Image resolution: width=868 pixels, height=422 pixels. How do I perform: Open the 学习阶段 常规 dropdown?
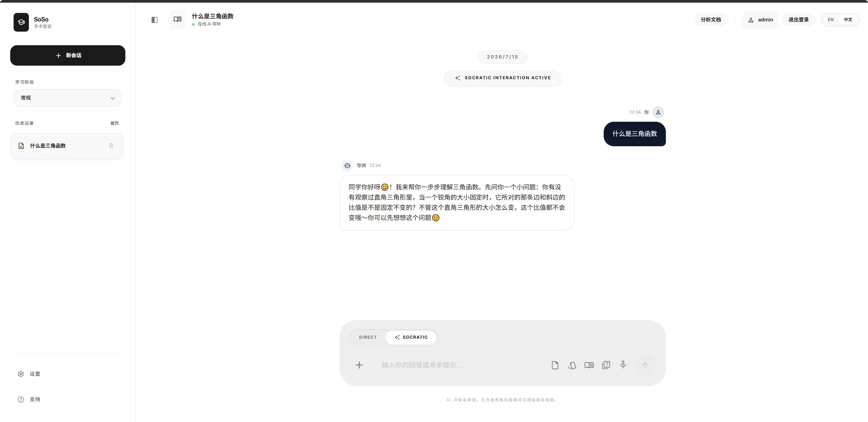click(x=68, y=98)
